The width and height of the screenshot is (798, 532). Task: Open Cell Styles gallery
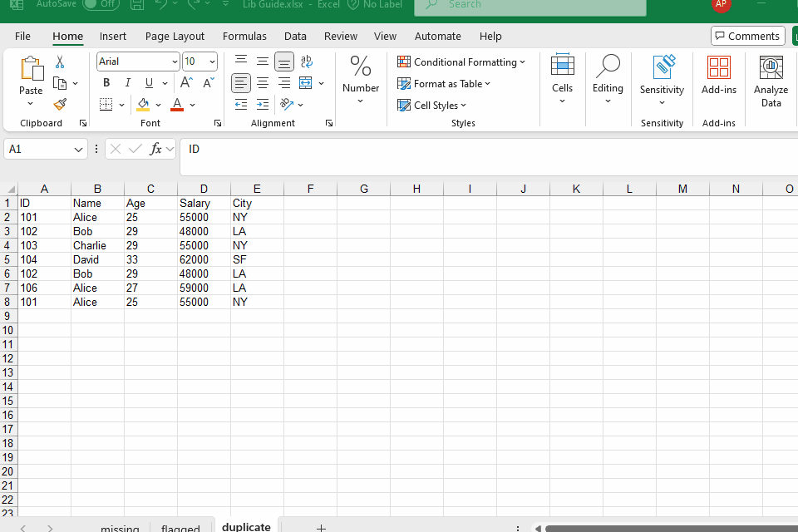[x=431, y=106]
